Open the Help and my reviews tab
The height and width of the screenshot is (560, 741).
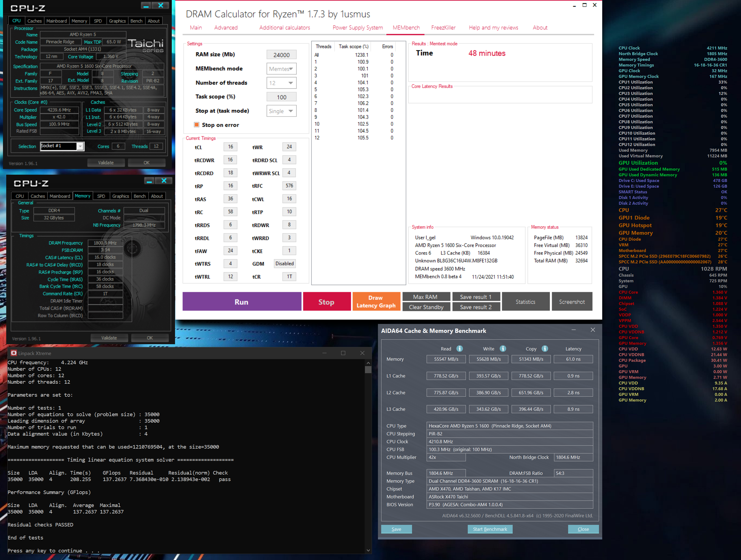(x=493, y=28)
